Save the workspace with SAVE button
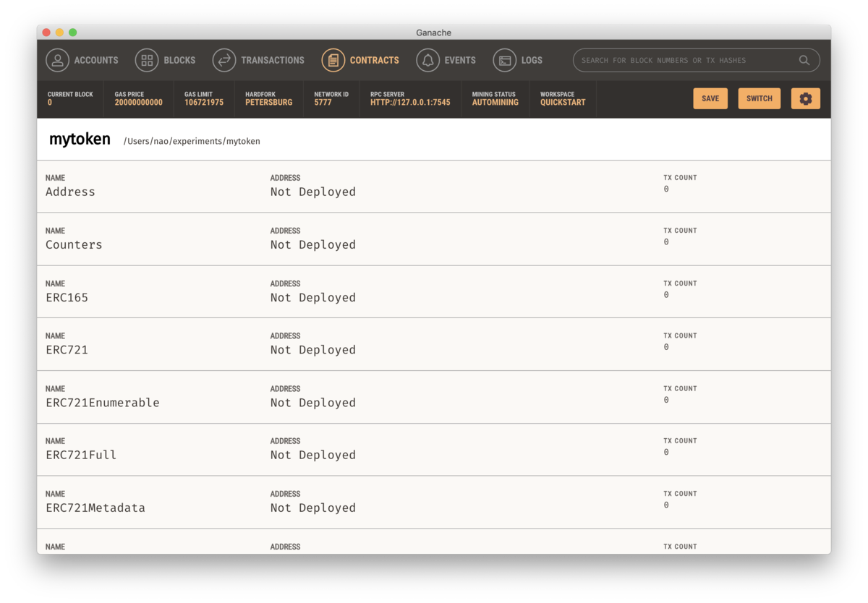 pos(710,98)
